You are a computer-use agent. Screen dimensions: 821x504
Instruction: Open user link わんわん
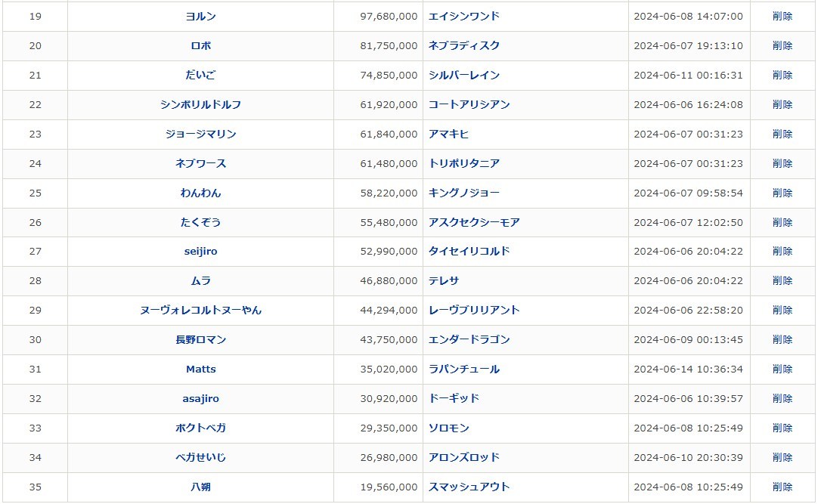pos(200,193)
